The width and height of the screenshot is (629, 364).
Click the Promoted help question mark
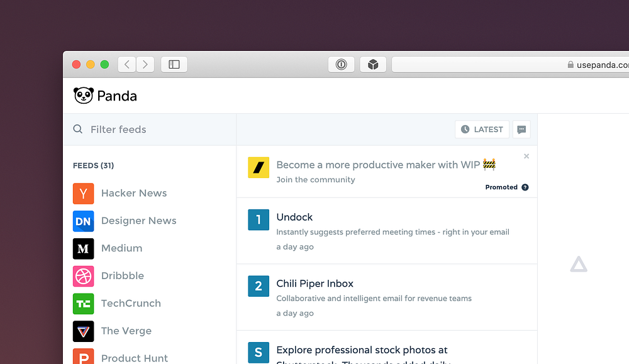point(525,187)
